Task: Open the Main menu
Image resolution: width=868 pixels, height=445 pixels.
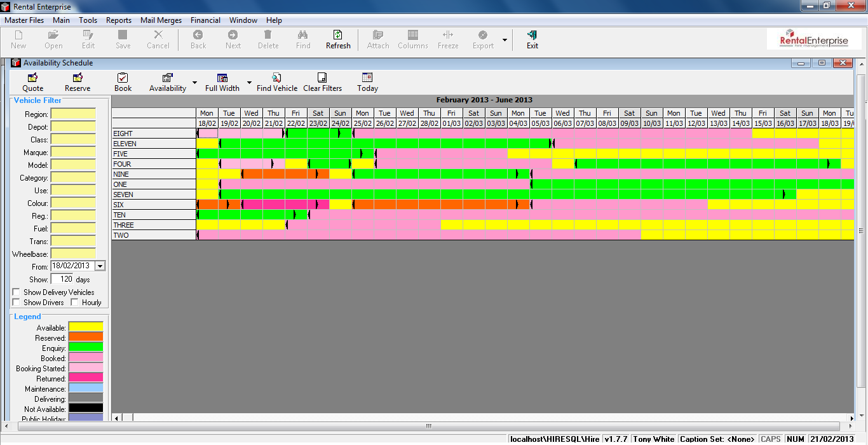Action: point(62,20)
